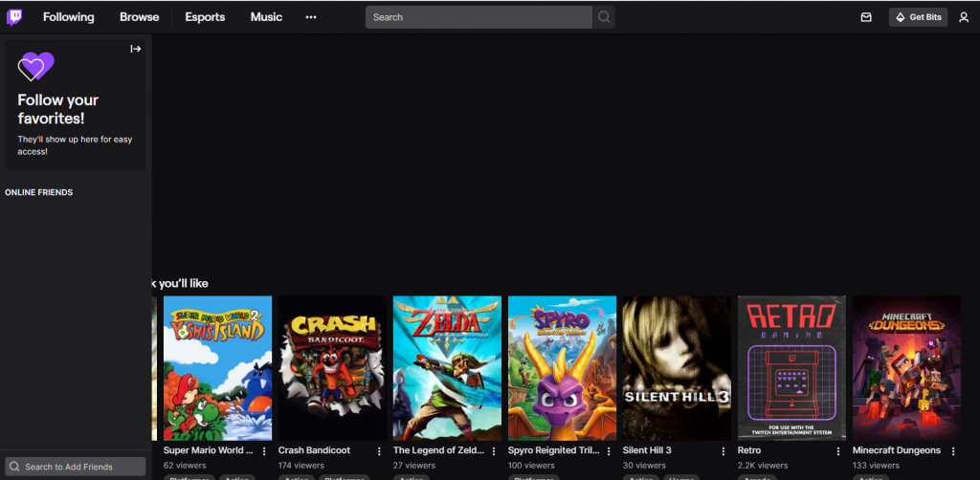
Task: Click the Super Mario World title link
Action: tap(208, 450)
